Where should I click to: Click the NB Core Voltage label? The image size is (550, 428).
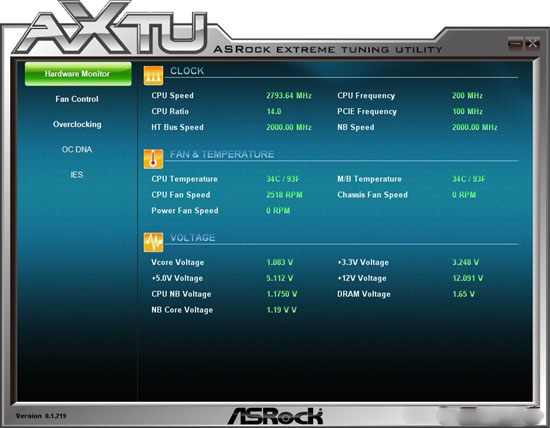tap(182, 310)
